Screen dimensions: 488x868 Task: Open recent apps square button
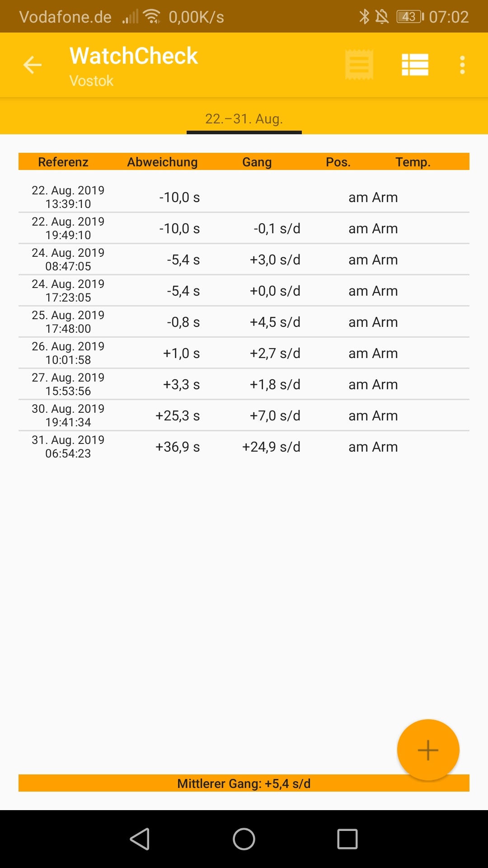coord(347,839)
